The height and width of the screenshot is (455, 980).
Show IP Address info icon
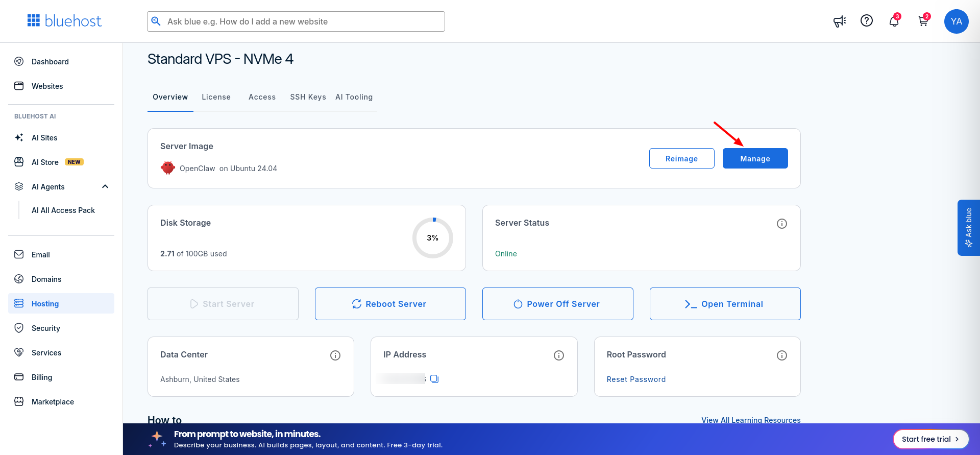point(558,355)
